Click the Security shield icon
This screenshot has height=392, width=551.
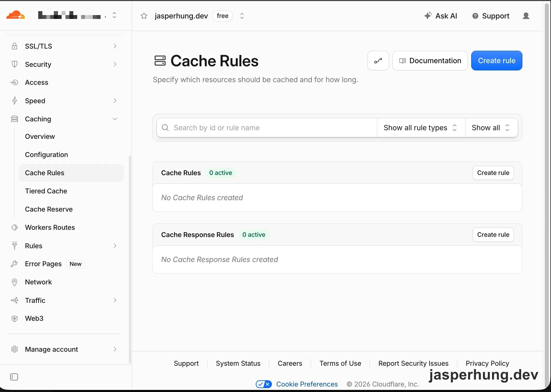[x=15, y=64]
